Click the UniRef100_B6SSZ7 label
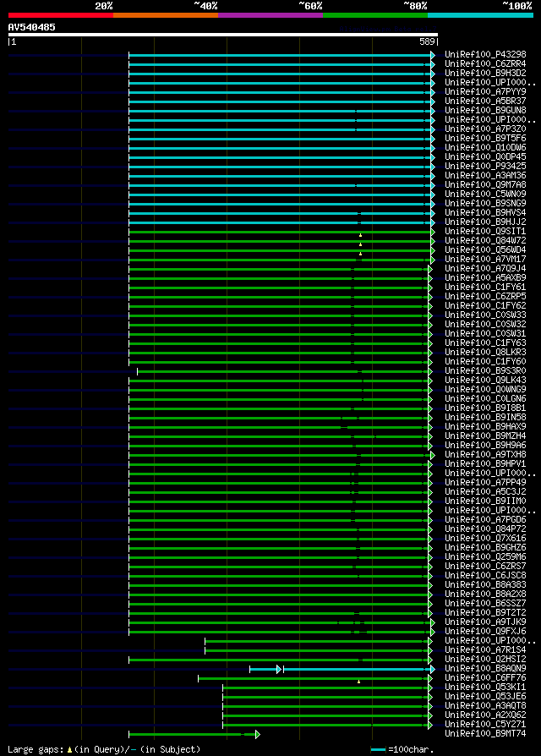Screen dimensions: 541x756 [485, 603]
